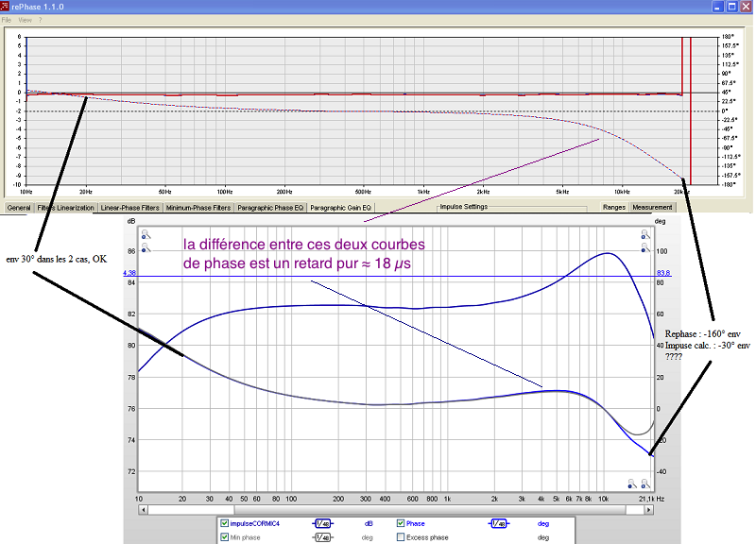The image size is (756, 544).
Task: Click the 1/48 smoothing icon for impulseCORMIC4
Action: coord(322,524)
